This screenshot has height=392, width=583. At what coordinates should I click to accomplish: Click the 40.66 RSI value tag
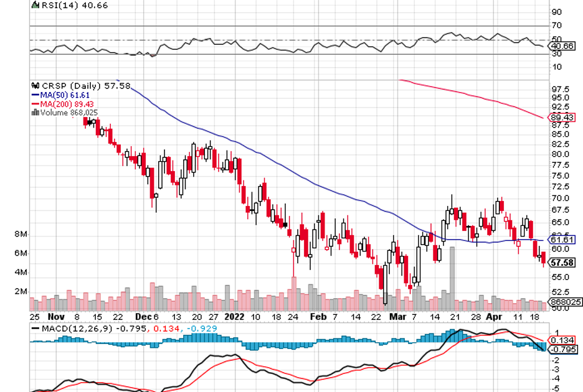click(x=563, y=45)
